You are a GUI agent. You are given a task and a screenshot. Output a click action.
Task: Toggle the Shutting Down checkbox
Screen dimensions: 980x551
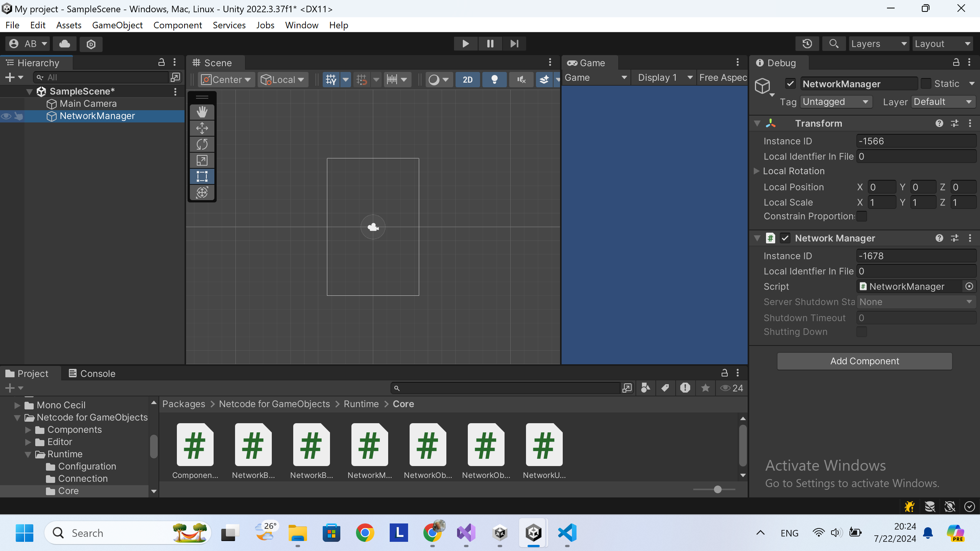pyautogui.click(x=862, y=332)
